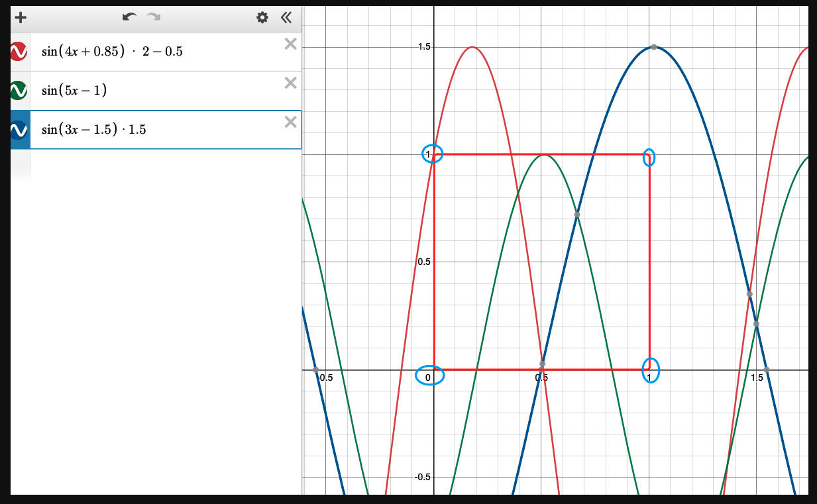Toggle visibility of red sine curve
The height and width of the screenshot is (504, 817).
coord(19,51)
